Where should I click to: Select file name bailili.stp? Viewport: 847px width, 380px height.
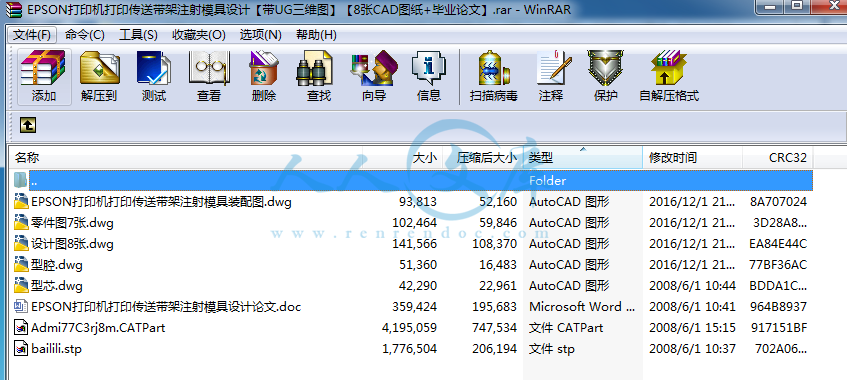coord(56,349)
